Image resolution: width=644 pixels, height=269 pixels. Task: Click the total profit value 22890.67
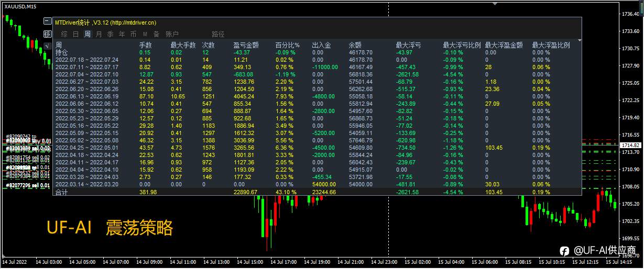click(245, 193)
